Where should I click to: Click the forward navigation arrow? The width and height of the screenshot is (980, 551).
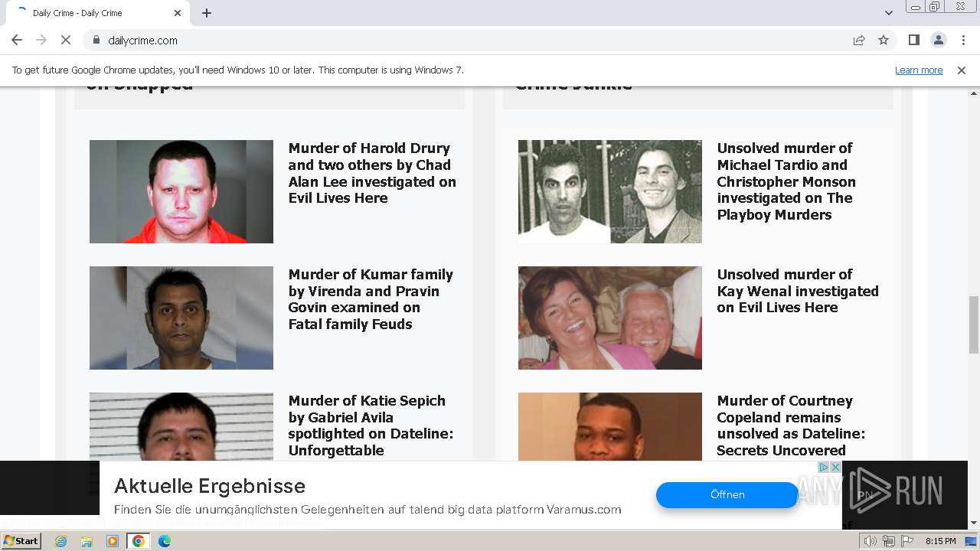(x=41, y=40)
